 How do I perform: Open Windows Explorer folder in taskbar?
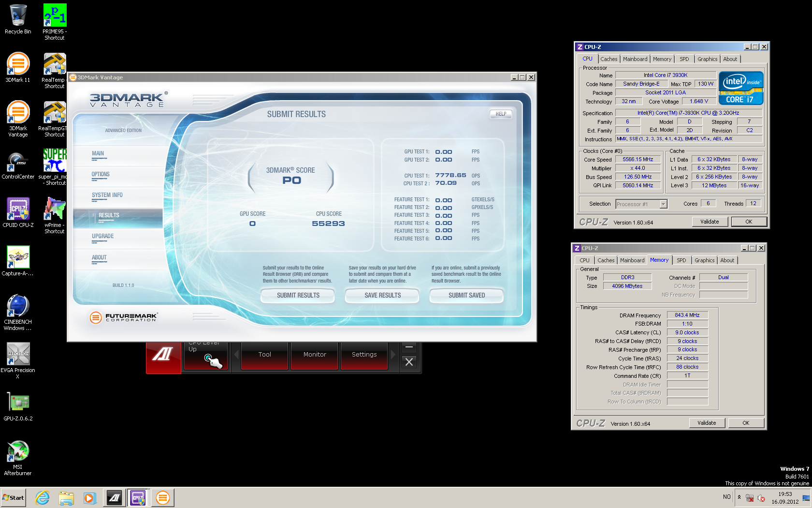pos(66,497)
